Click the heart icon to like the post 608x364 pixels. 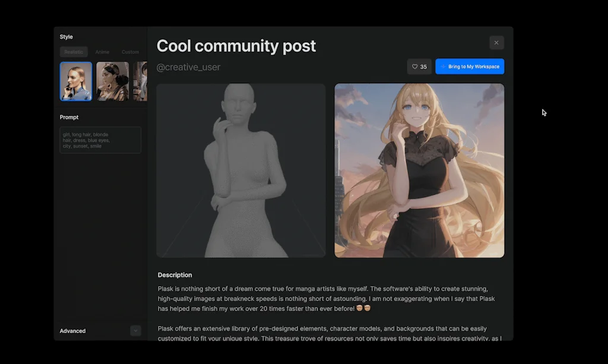[x=415, y=67]
